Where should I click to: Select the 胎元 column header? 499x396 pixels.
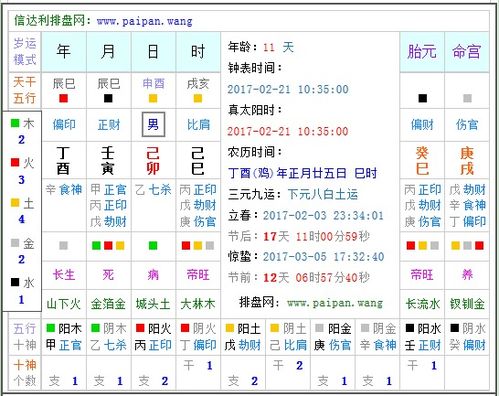pyautogui.click(x=422, y=52)
